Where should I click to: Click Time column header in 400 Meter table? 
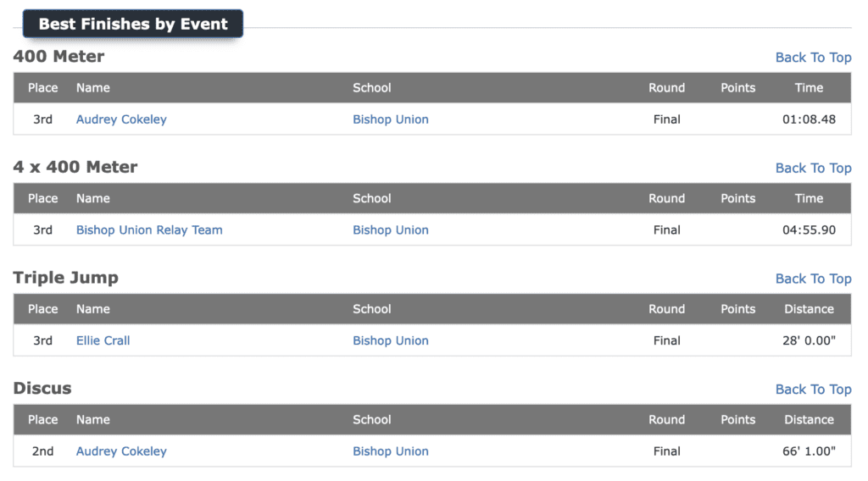(809, 88)
